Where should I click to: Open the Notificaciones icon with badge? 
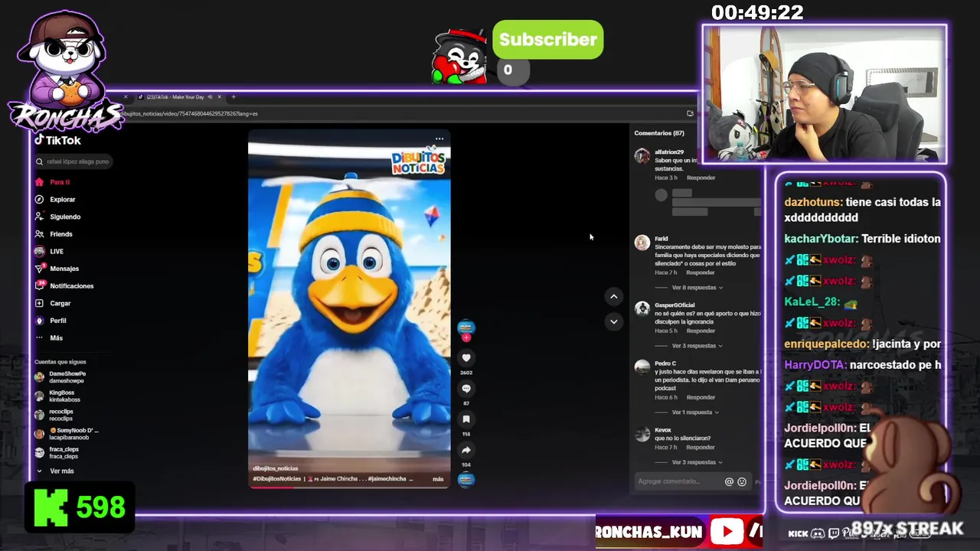pyautogui.click(x=39, y=285)
